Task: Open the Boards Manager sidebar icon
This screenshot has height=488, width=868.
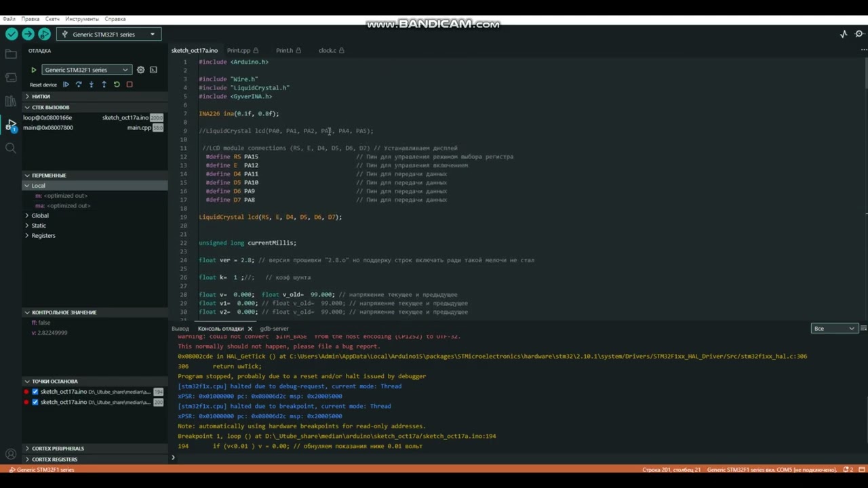Action: tap(10, 77)
